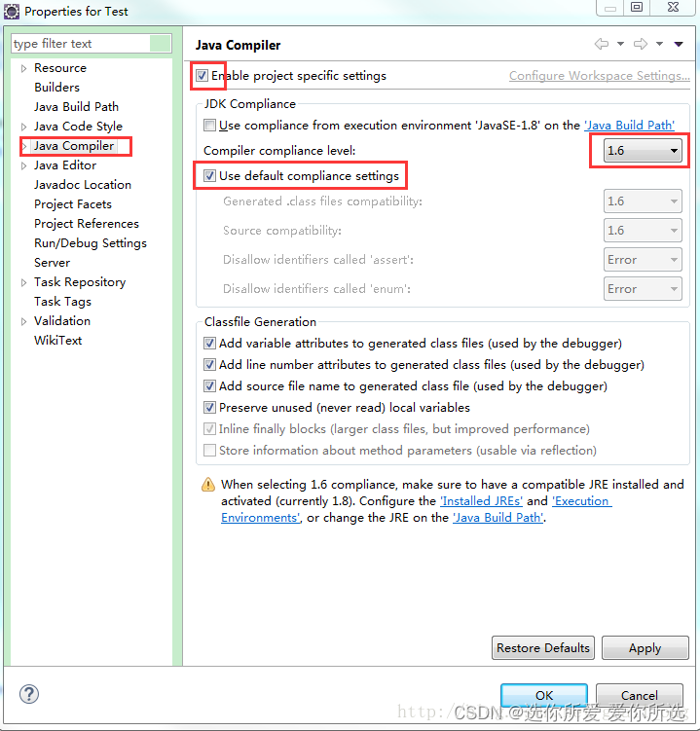Select Task Repository in the tree
The height and width of the screenshot is (731, 700).
point(80,282)
